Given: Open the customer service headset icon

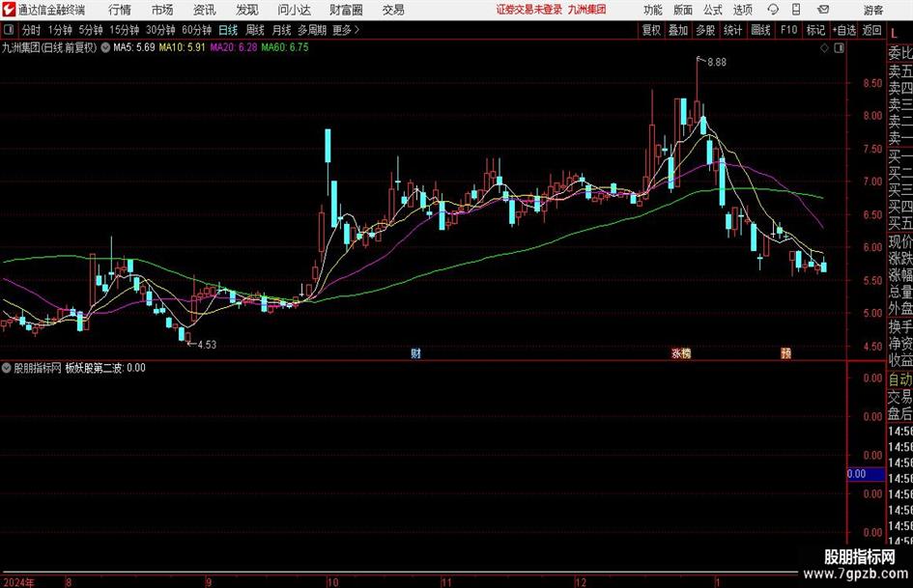Looking at the screenshot, I should tap(773, 10).
